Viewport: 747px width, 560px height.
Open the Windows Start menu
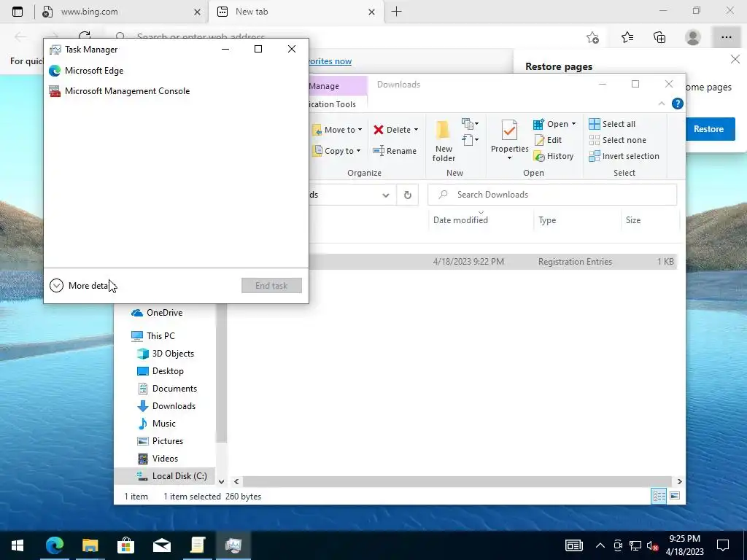[18, 545]
